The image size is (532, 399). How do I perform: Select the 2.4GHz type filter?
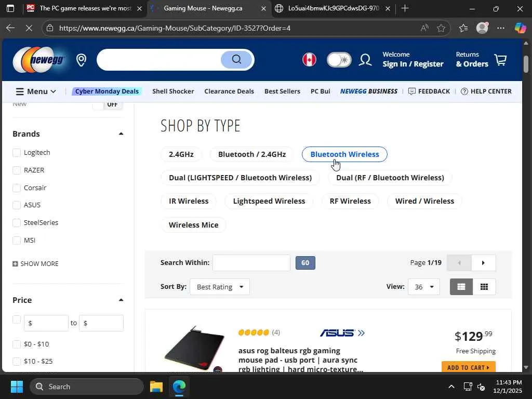pyautogui.click(x=181, y=154)
